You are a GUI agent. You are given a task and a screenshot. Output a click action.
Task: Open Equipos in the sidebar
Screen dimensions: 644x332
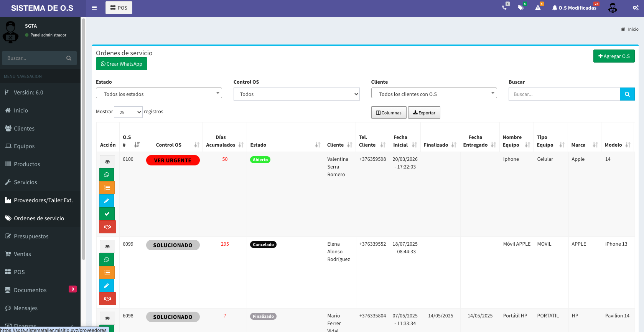[x=40, y=146]
